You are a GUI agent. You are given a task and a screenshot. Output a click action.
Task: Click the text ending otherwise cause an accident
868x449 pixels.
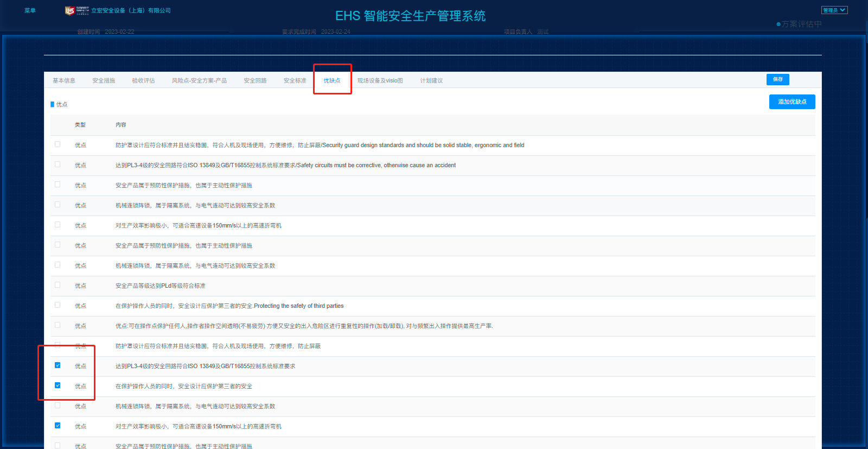coord(285,165)
